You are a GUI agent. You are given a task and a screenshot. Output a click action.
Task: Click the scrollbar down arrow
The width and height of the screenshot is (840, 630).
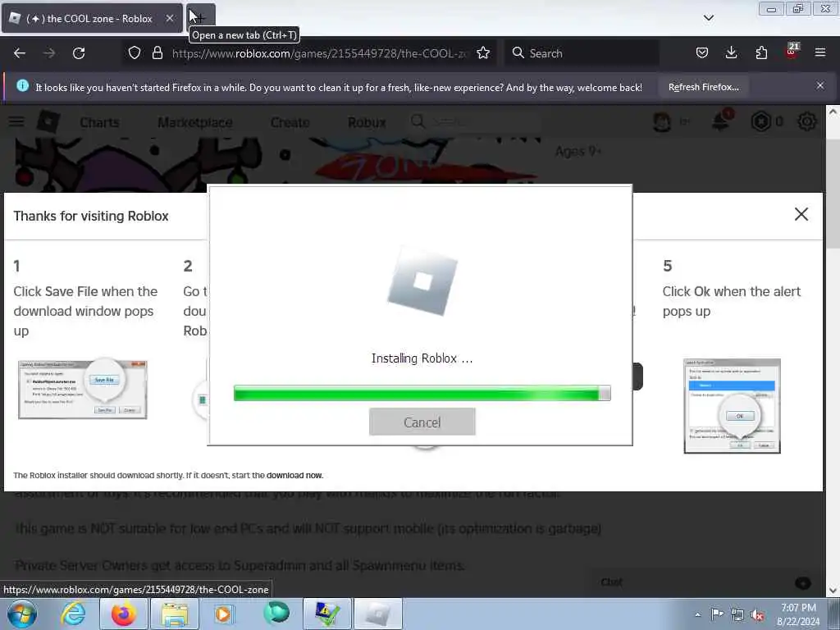[x=833, y=591]
